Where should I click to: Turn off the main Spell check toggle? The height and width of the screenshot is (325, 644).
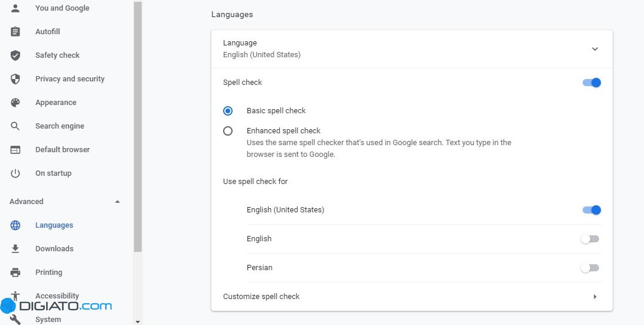click(x=591, y=83)
